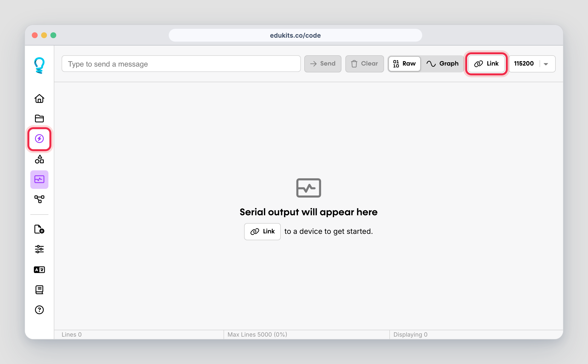Click the purple lightning bolt icon

[39, 139]
